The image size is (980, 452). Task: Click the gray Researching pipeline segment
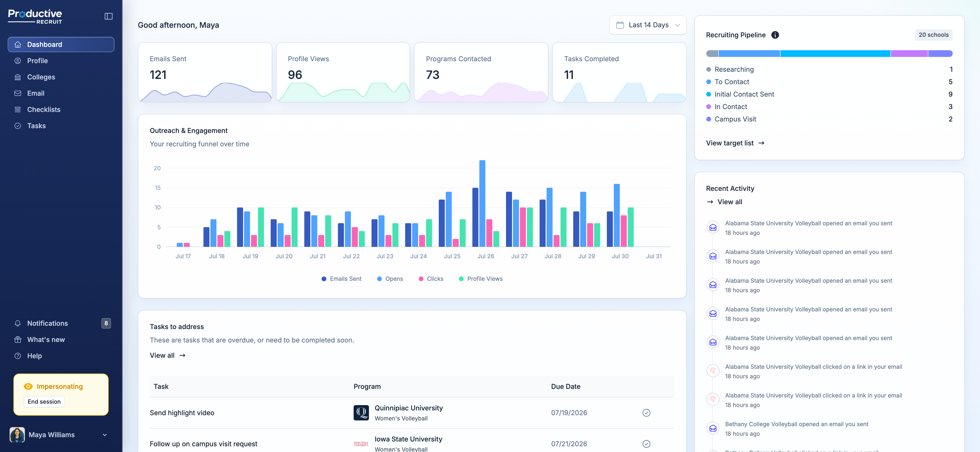click(x=712, y=54)
